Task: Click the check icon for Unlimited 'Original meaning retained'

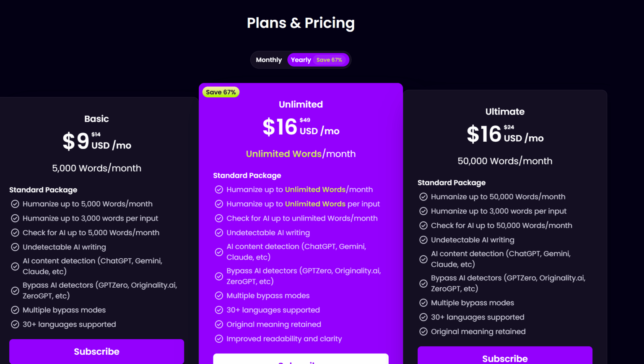Action: 219,324
